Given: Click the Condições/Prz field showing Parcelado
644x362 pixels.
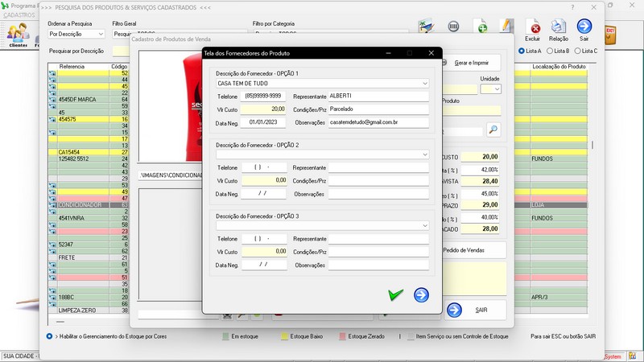Looking at the screenshot, I should tap(378, 109).
